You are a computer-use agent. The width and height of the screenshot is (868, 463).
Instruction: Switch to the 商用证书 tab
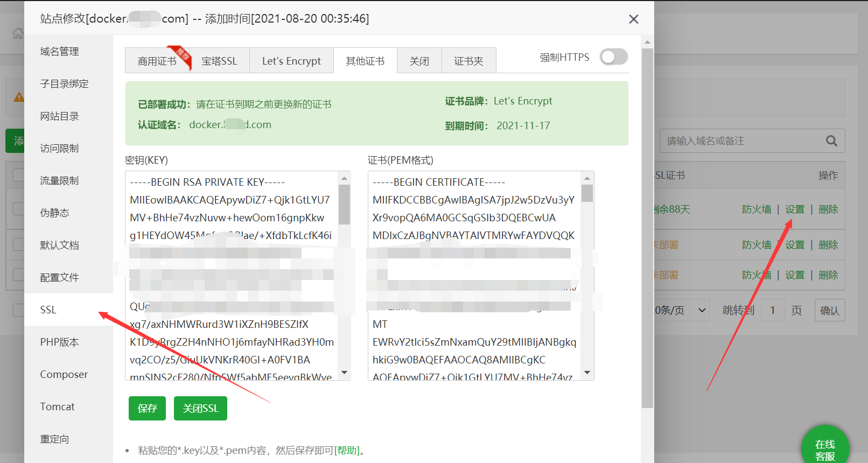click(x=157, y=61)
